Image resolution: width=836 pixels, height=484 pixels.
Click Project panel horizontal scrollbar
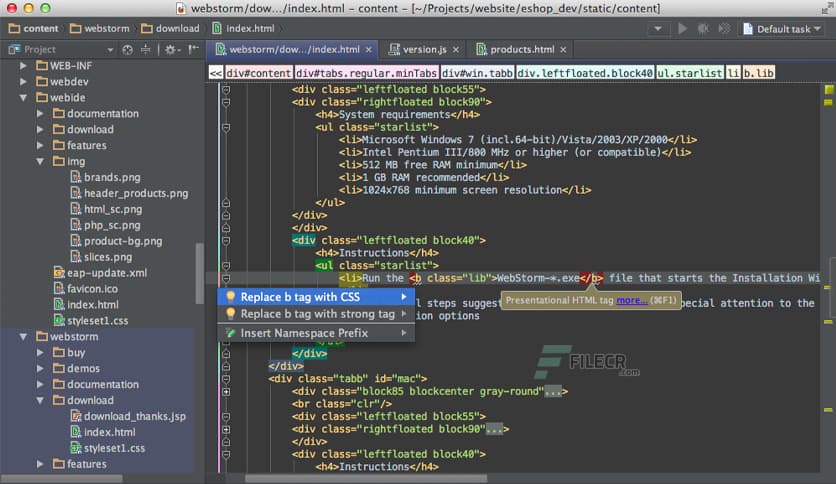[x=61, y=479]
